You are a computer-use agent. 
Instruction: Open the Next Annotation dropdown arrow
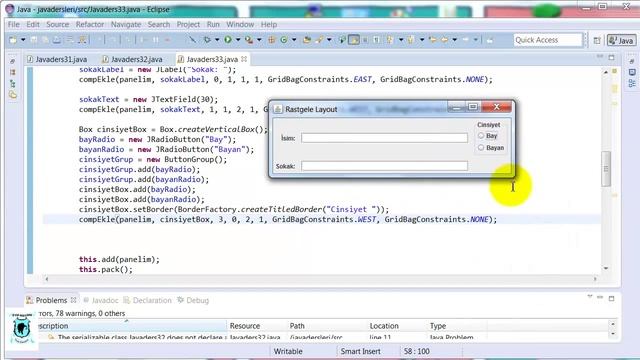[x=401, y=40]
